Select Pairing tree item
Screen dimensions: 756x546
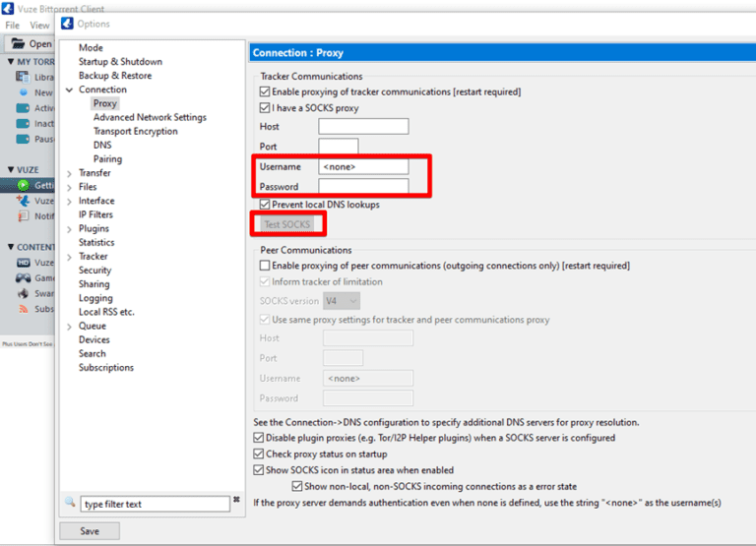coord(107,159)
